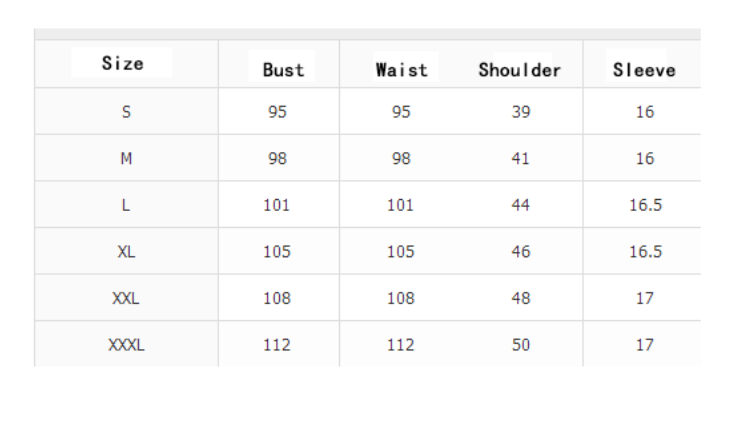Select shoulder value 46 in XL row
The image size is (732, 435).
[x=521, y=252]
